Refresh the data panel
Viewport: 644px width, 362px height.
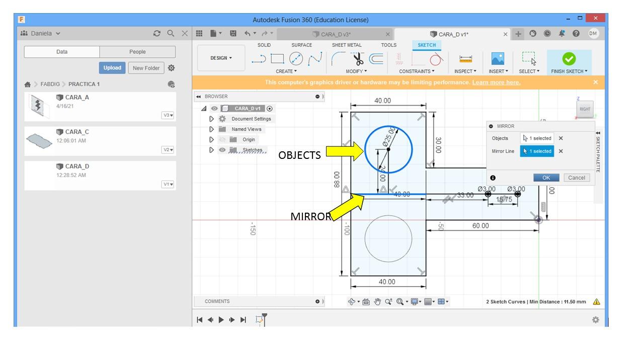(157, 34)
